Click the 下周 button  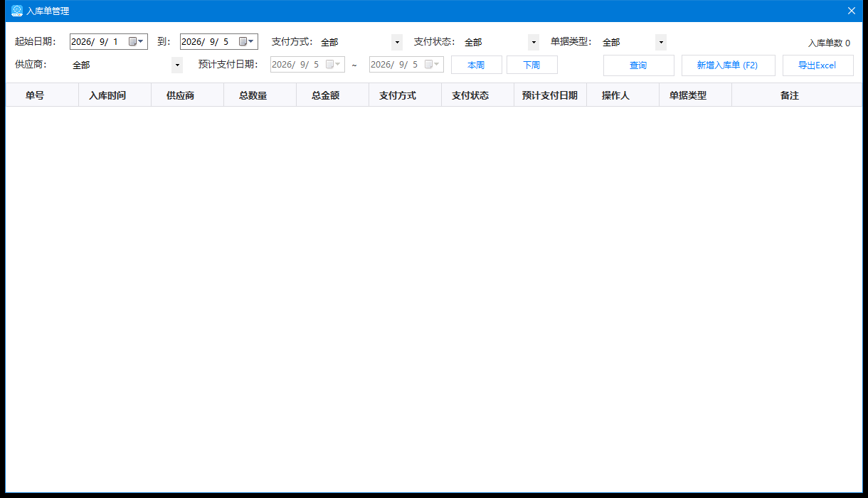point(532,65)
